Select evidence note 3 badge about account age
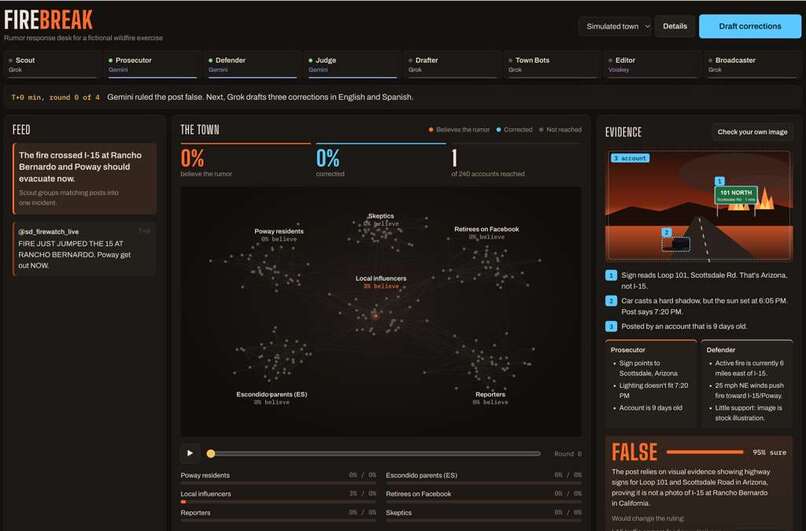This screenshot has width=806, height=531. pos(611,326)
